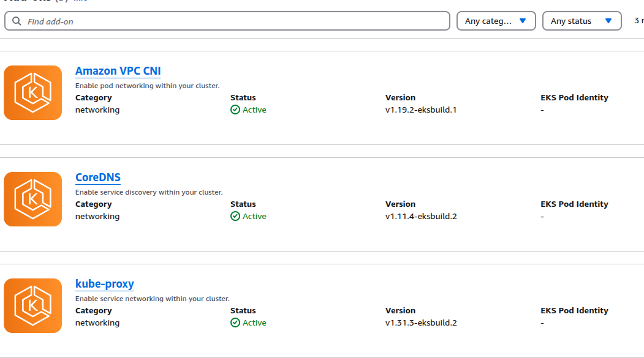The image size is (644, 358).
Task: Click the networking category value under kube-proxy
Action: [x=97, y=323]
